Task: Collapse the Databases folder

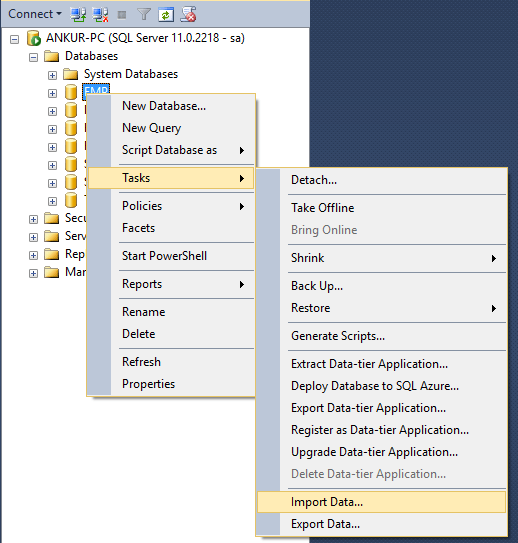Action: (x=33, y=57)
